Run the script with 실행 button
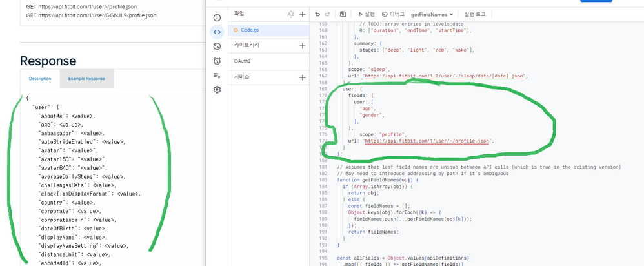644x266 pixels. (366, 14)
